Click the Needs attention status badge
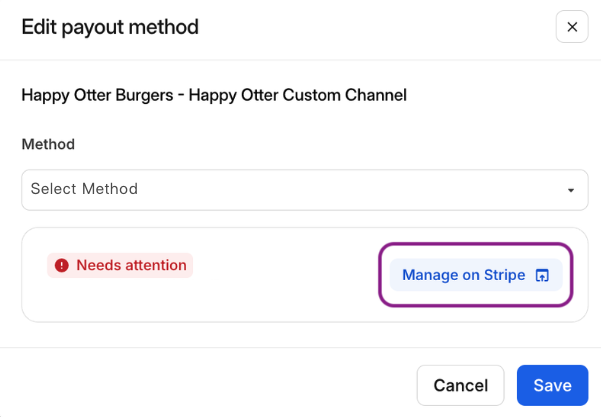Viewport: 601px width, 417px height. click(x=120, y=265)
